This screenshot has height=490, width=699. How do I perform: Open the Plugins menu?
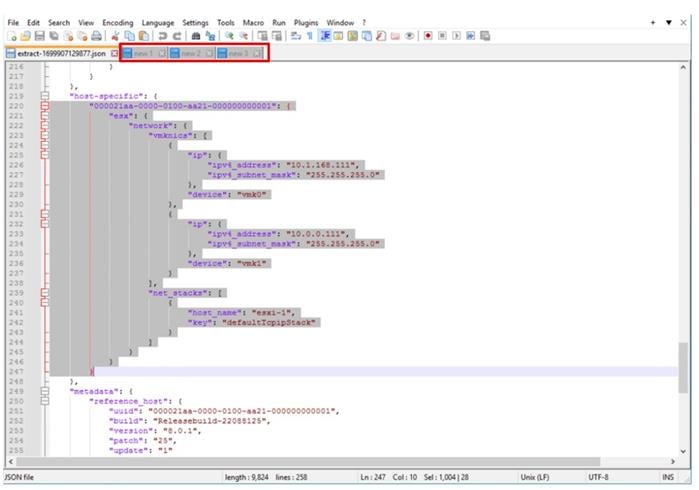point(306,22)
